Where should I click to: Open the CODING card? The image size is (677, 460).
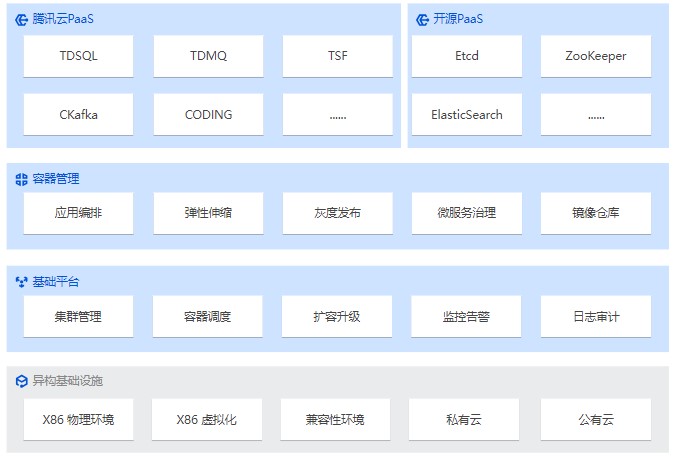pyautogui.click(x=208, y=114)
